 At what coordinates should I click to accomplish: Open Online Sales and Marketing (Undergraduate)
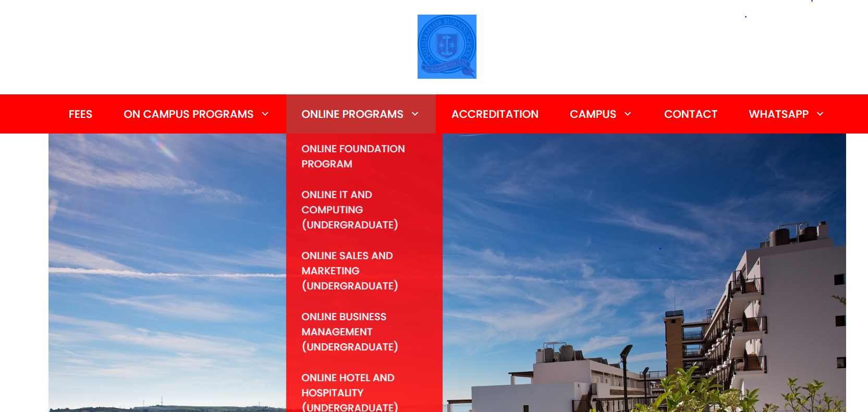click(x=349, y=271)
